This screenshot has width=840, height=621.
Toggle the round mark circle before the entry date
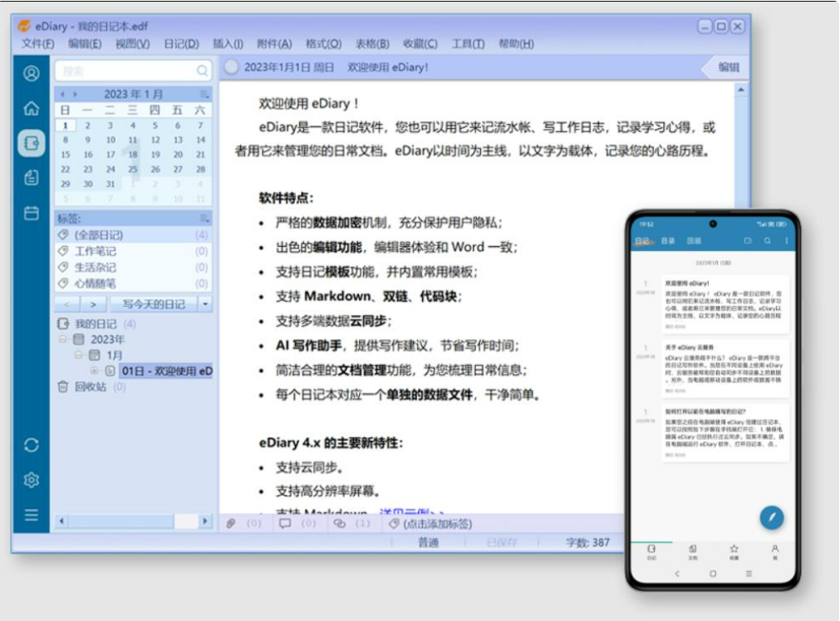[232, 67]
